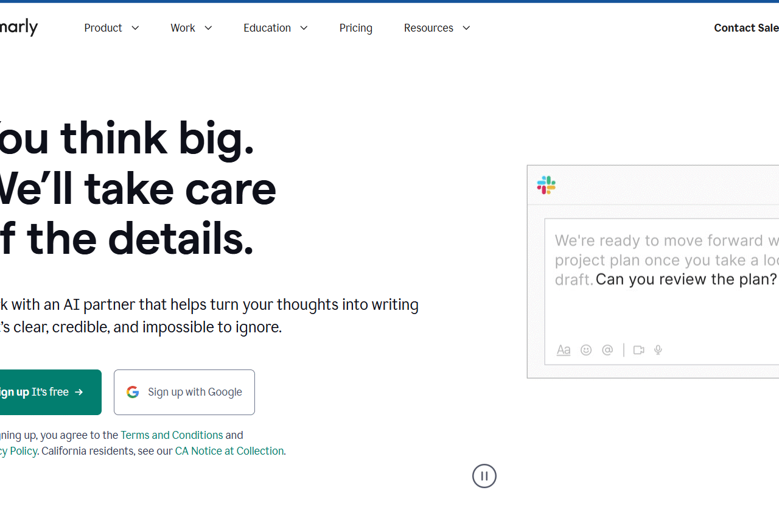The image size is (779, 532).
Task: Open the emoji picker in the composer
Action: click(585, 350)
